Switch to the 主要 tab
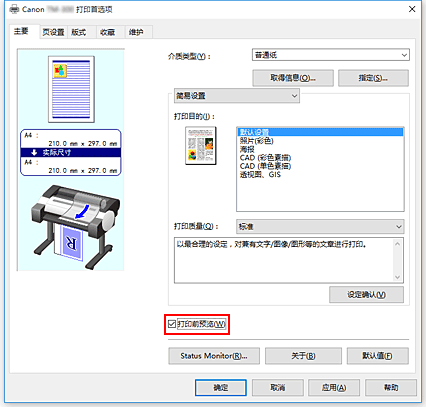Image resolution: width=426 pixels, height=407 pixels. click(21, 31)
